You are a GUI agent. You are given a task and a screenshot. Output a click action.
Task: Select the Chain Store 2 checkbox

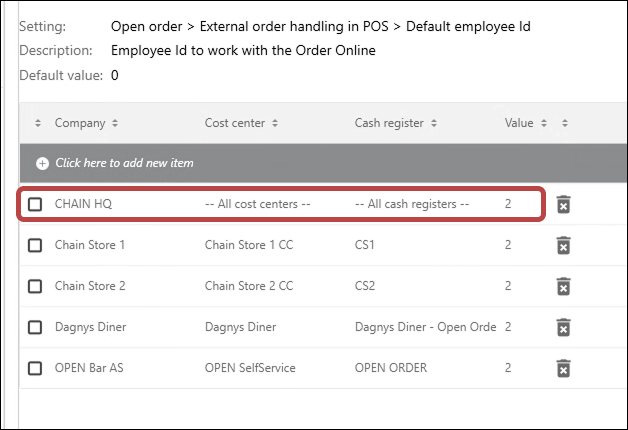[x=35, y=286]
